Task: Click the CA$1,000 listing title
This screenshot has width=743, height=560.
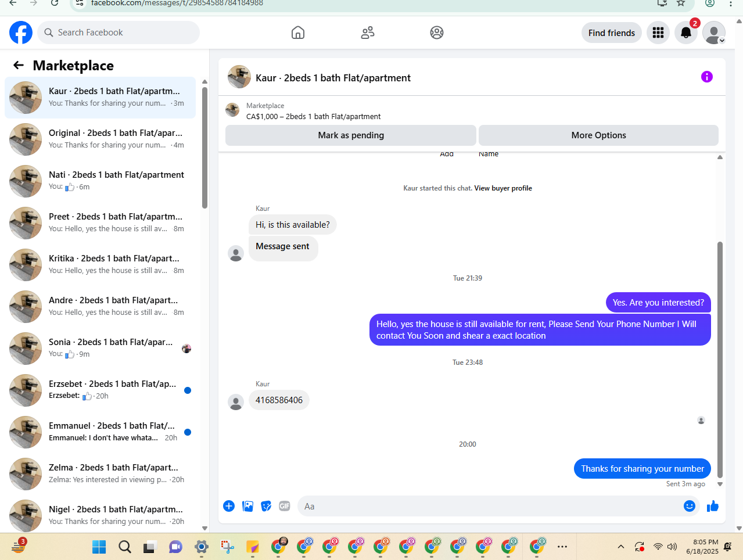Action: 313,116
